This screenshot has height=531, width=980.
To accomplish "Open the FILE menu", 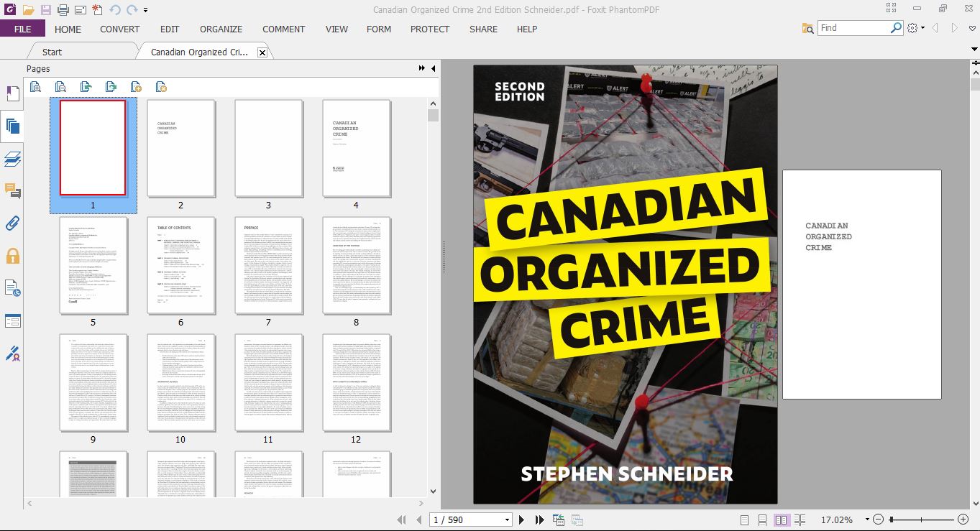I will pos(22,29).
